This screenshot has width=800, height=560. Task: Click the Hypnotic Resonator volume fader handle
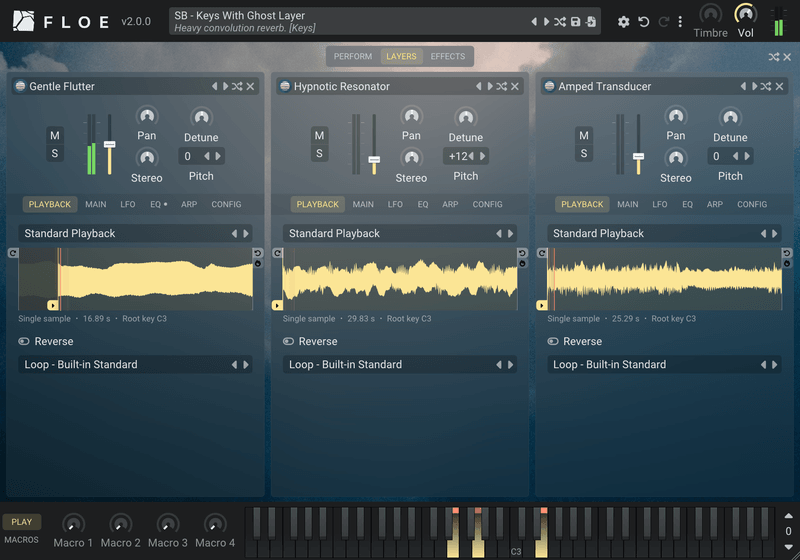pyautogui.click(x=374, y=160)
